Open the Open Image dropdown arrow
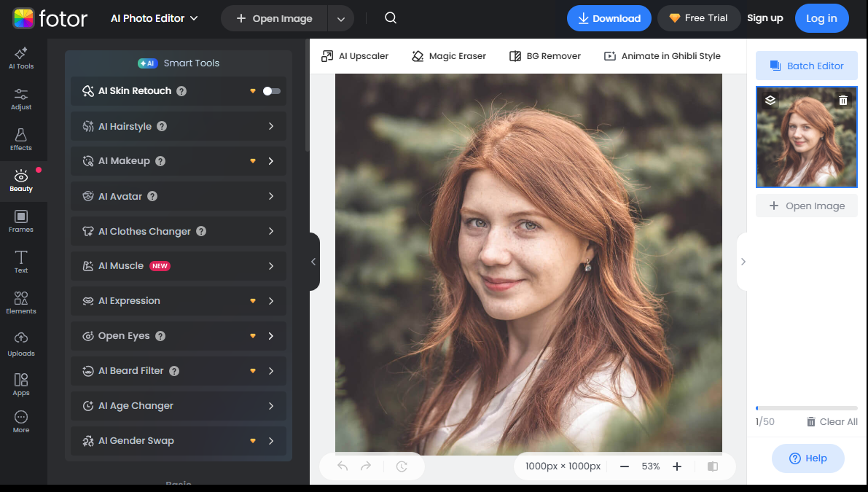This screenshot has height=492, width=868. (340, 18)
